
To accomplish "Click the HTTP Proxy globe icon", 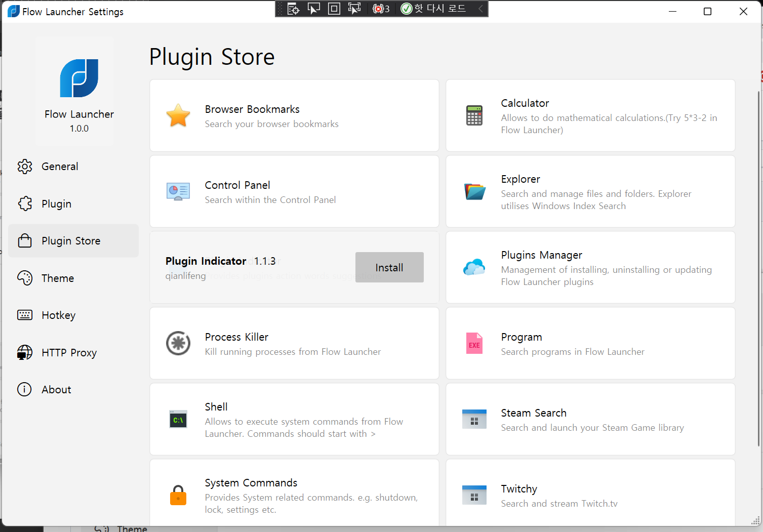I will (25, 352).
